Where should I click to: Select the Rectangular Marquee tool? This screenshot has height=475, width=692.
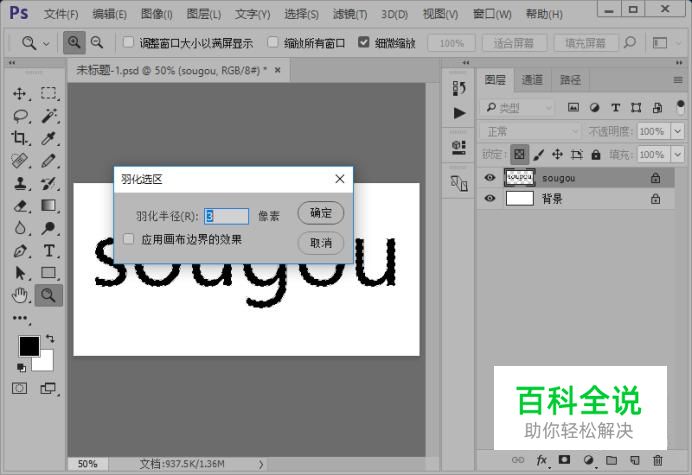coord(49,94)
